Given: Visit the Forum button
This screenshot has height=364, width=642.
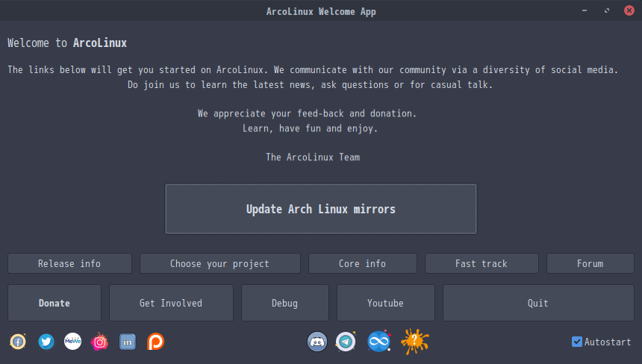Looking at the screenshot, I should pos(590,263).
